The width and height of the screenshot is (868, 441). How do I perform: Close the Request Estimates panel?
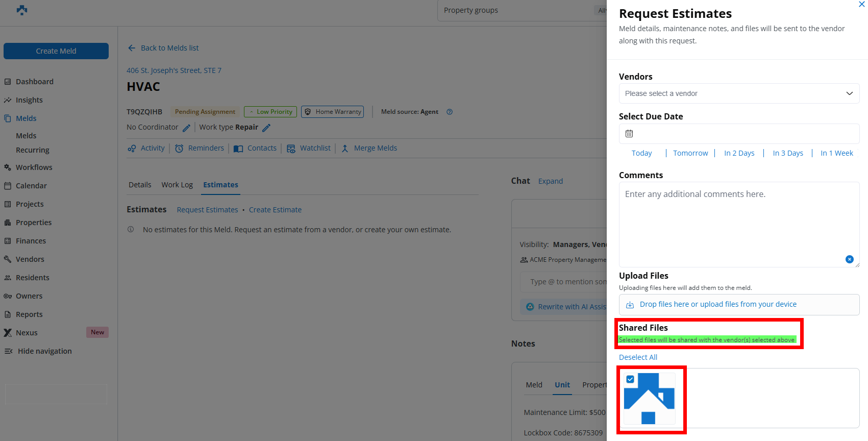pyautogui.click(x=861, y=5)
